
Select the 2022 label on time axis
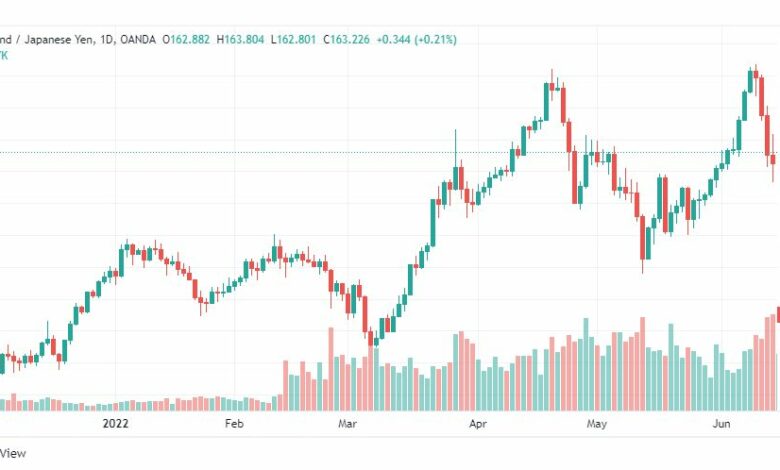point(115,424)
